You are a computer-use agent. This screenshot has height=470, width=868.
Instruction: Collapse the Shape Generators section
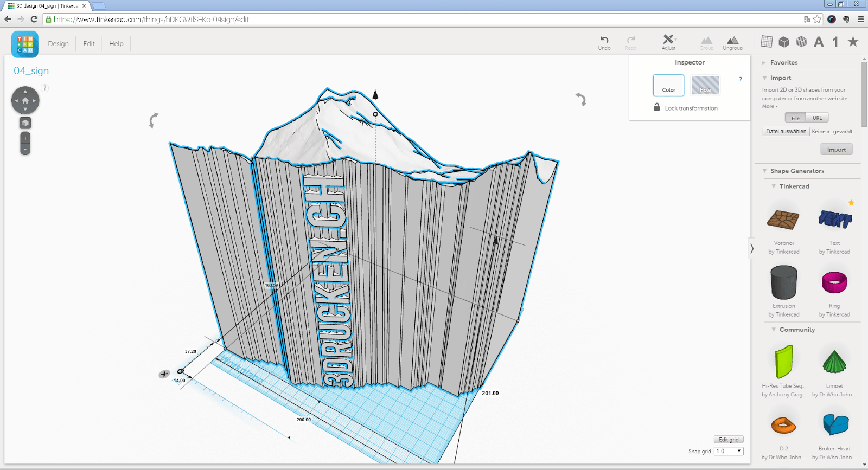click(x=764, y=171)
